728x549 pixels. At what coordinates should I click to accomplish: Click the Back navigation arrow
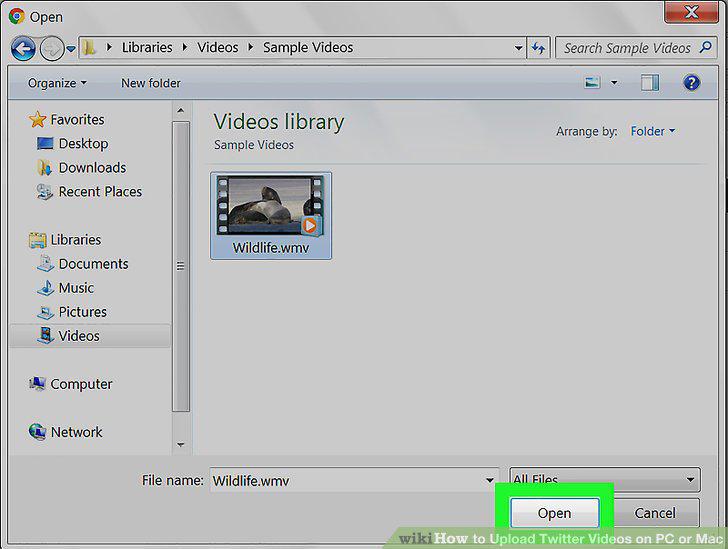[x=23, y=48]
